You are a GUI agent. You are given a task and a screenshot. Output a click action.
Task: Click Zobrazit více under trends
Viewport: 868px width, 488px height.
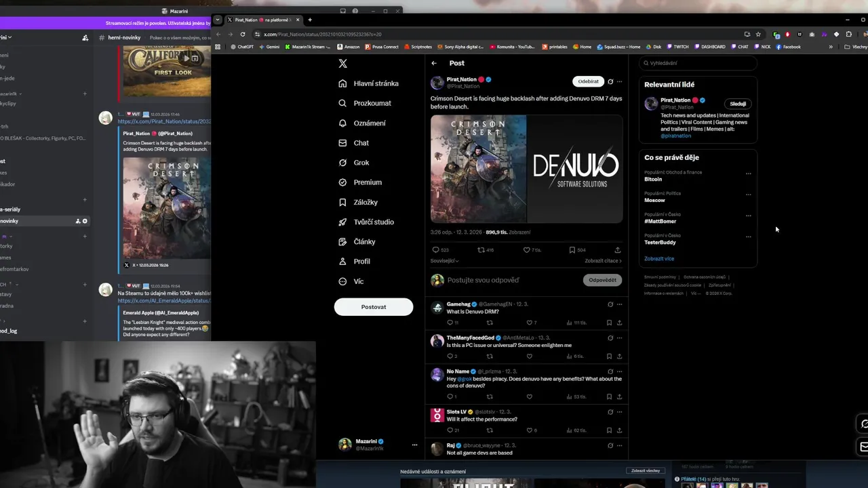coord(659,259)
